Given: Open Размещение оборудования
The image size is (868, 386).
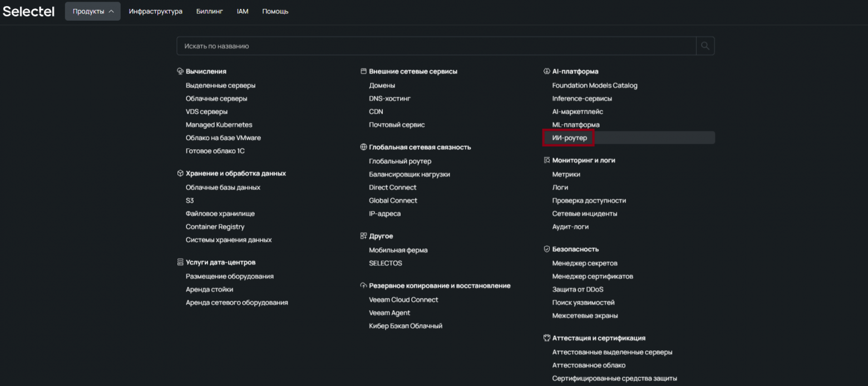Looking at the screenshot, I should [x=230, y=276].
